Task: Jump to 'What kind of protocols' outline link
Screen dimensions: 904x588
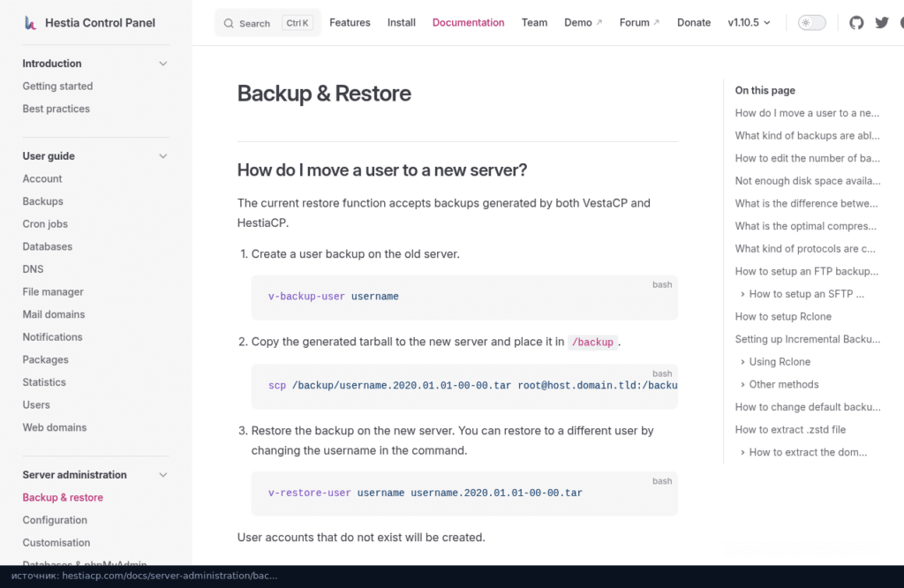Action: (x=805, y=248)
